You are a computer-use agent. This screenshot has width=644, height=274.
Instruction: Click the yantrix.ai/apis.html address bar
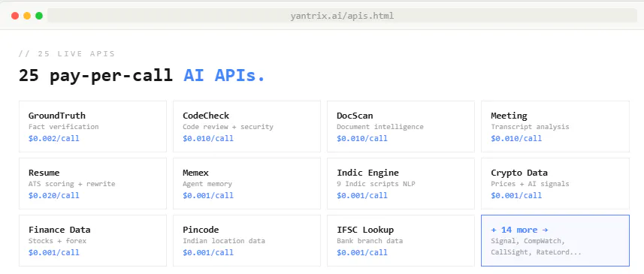pyautogui.click(x=342, y=16)
